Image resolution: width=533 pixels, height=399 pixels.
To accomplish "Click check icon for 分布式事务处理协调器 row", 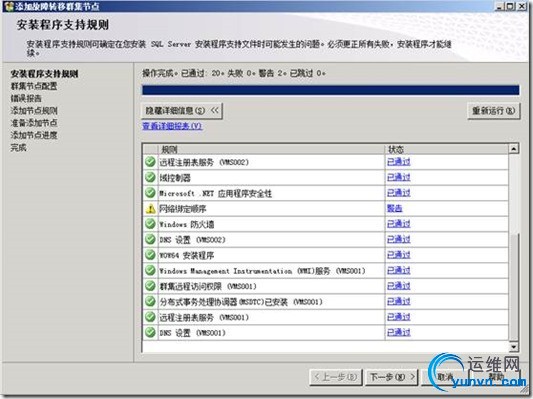I will [x=150, y=301].
